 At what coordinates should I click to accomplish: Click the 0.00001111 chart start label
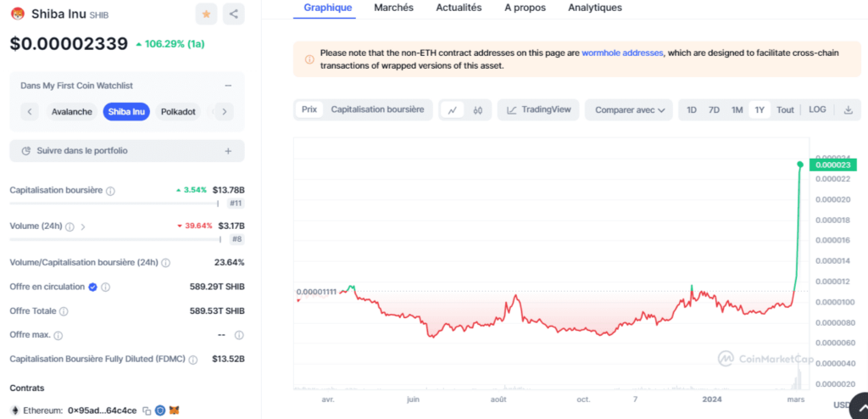[316, 292]
